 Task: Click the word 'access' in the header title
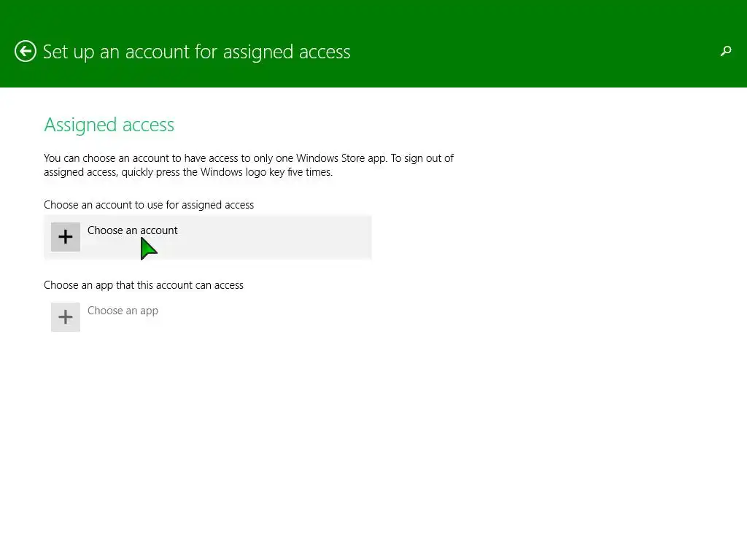click(325, 52)
